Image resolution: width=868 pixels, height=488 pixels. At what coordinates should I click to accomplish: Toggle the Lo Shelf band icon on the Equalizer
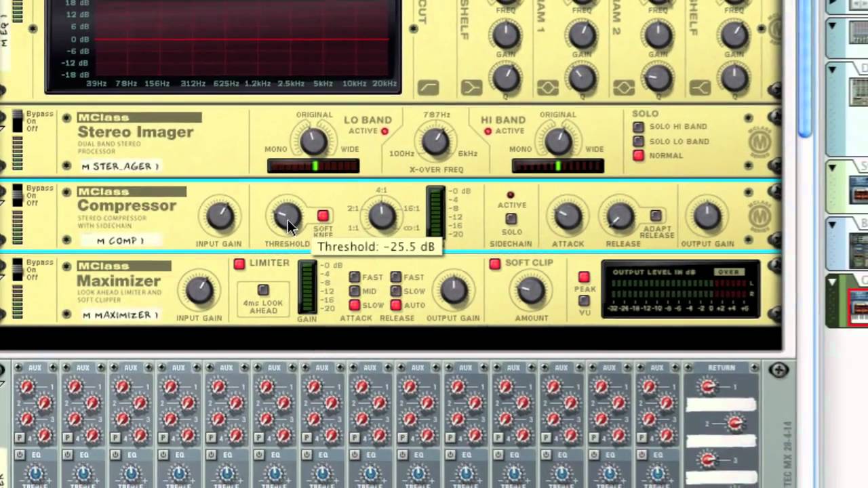(x=472, y=87)
